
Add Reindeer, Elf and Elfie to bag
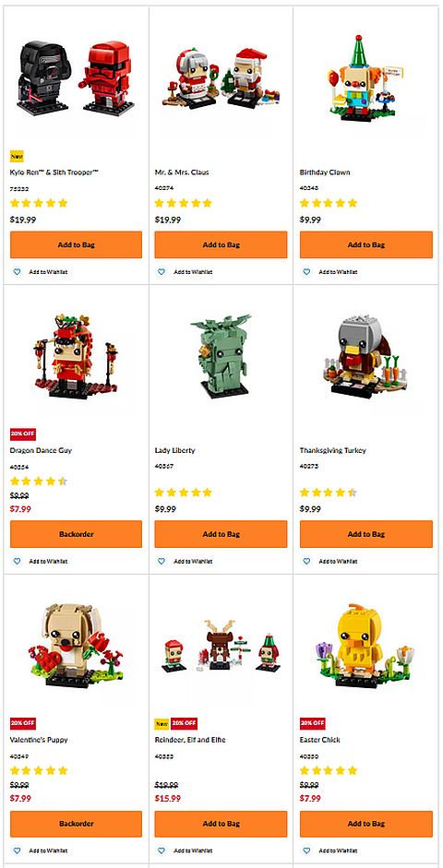tap(221, 824)
